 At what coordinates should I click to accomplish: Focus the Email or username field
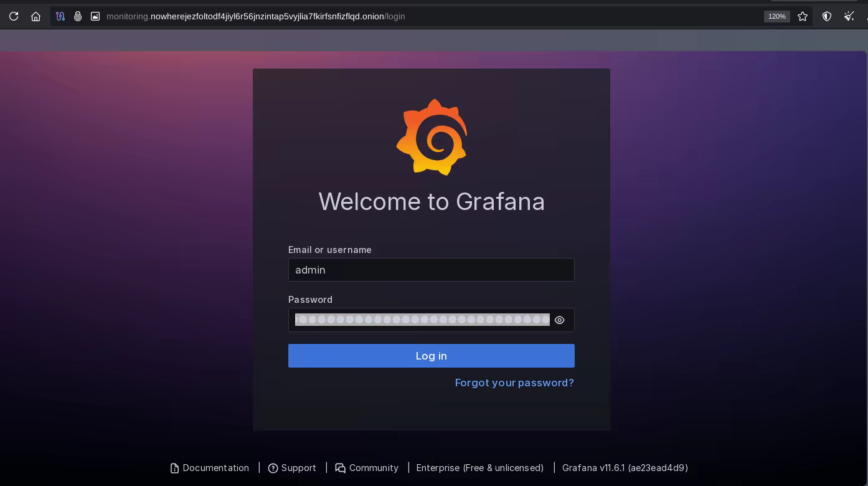[431, 270]
